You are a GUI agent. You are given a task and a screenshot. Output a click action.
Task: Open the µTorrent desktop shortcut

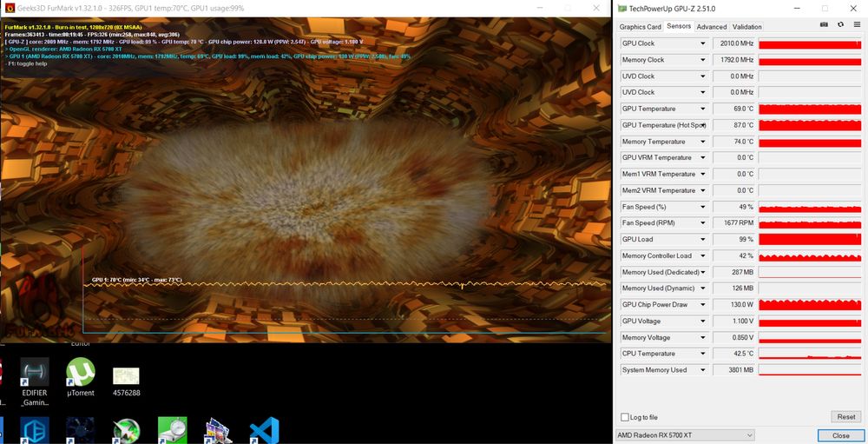(81, 377)
